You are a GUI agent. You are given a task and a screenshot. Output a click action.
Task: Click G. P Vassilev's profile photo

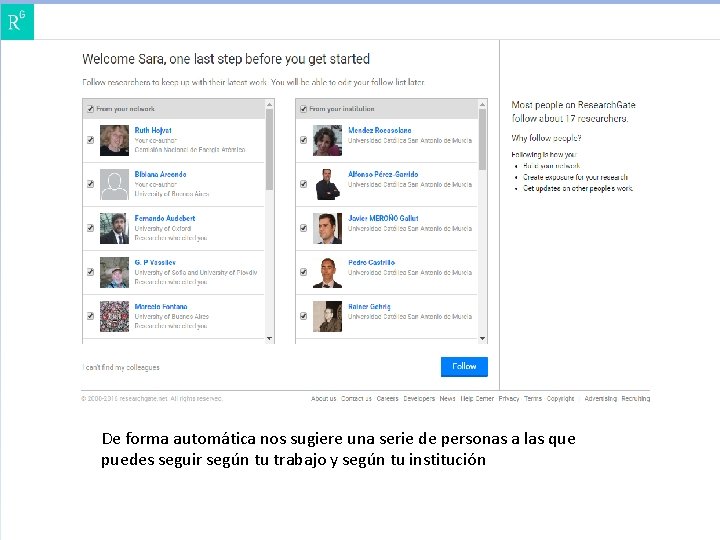114,272
